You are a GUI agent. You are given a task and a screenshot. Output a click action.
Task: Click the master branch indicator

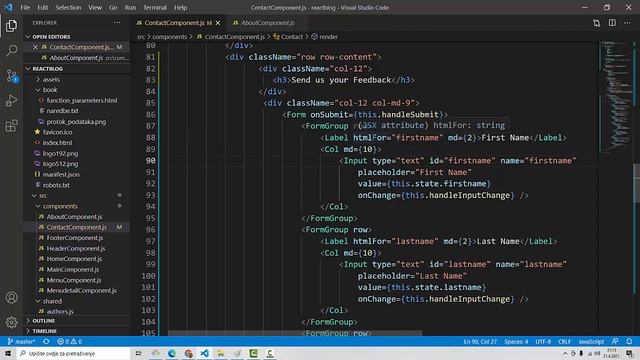21,342
